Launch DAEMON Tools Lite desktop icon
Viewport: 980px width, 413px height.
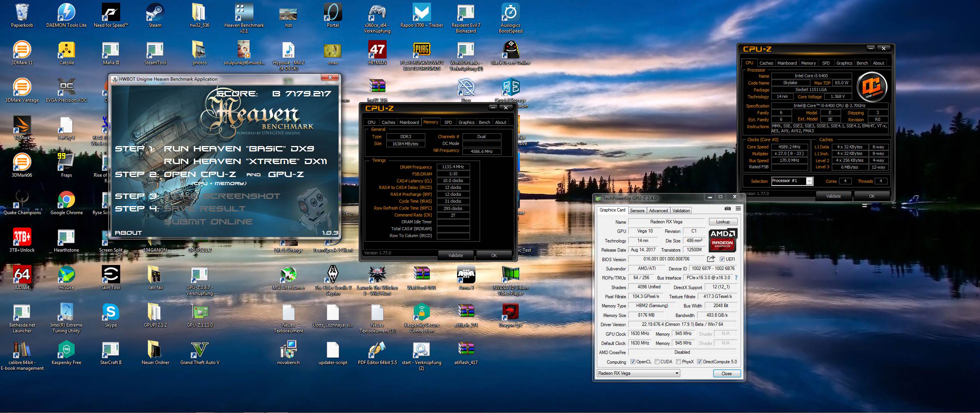point(66,15)
